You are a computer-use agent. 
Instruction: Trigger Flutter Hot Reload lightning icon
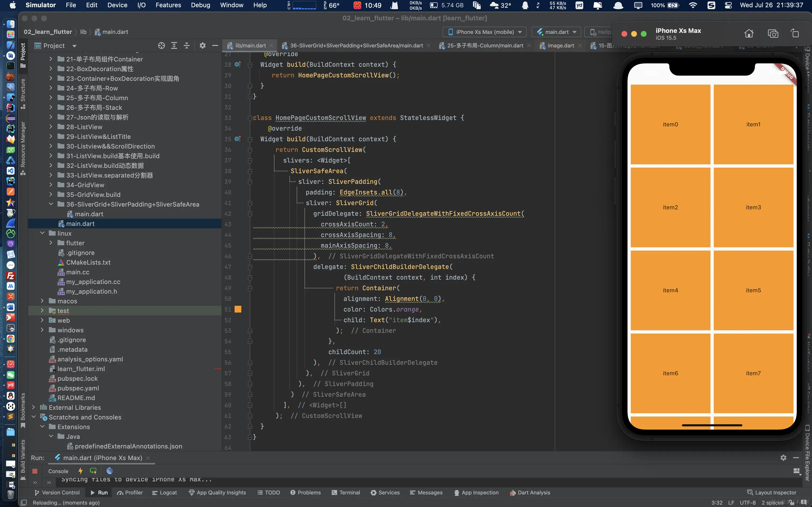click(x=81, y=471)
